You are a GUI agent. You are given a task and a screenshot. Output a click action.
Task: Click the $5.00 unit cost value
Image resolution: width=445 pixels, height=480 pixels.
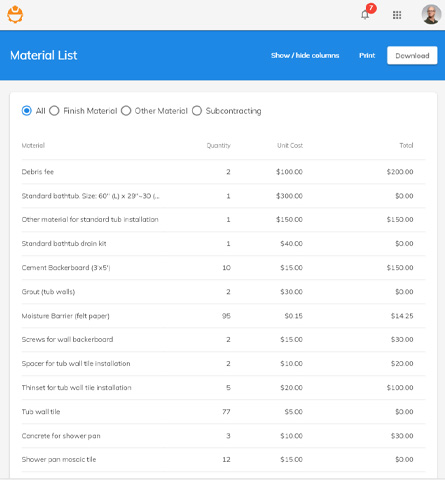pos(294,412)
